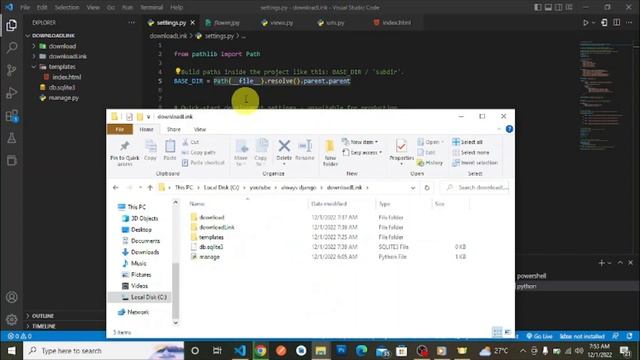
Task: Go up one folder level in File Explorer
Action: (150, 188)
